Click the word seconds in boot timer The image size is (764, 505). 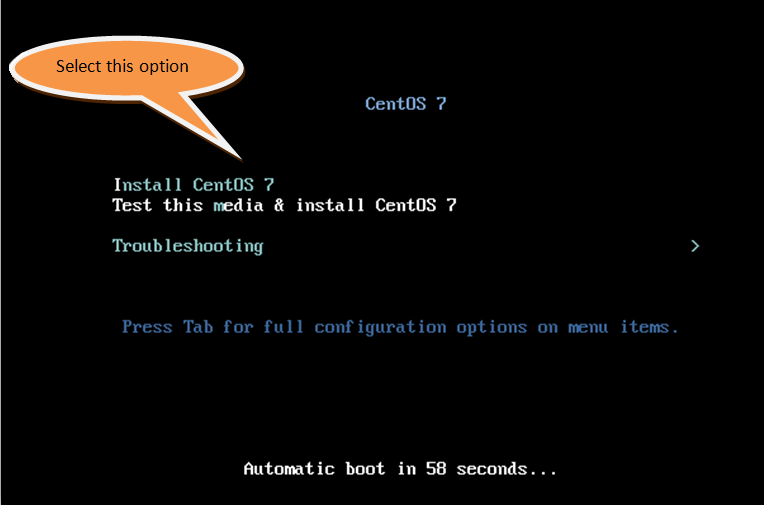[492, 470]
